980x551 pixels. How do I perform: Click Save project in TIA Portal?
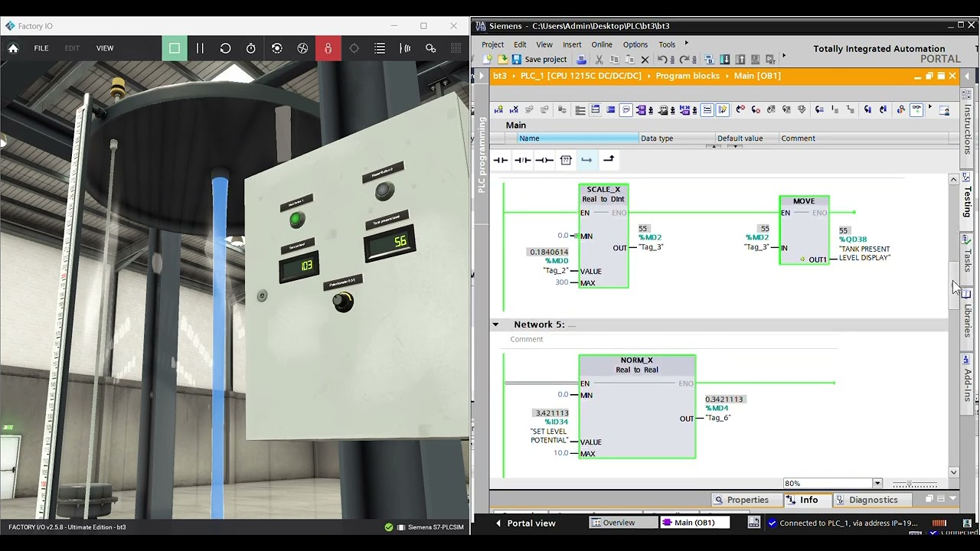pos(539,59)
